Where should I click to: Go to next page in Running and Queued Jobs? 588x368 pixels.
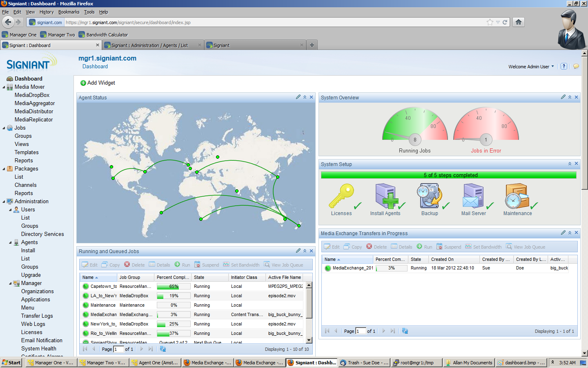tap(141, 349)
